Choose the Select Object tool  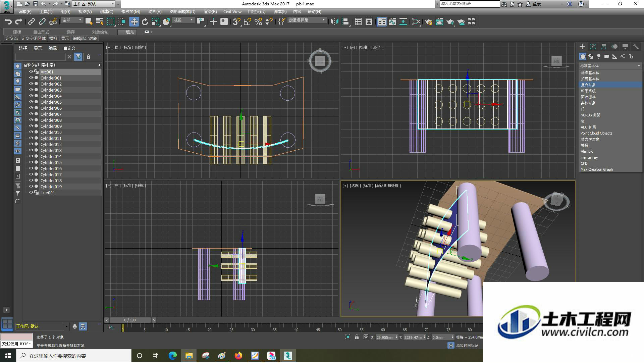pyautogui.click(x=89, y=22)
